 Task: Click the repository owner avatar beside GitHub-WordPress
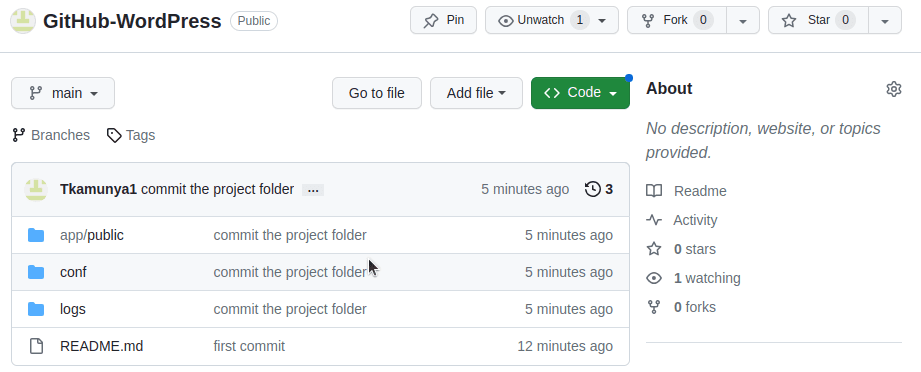pos(23,21)
